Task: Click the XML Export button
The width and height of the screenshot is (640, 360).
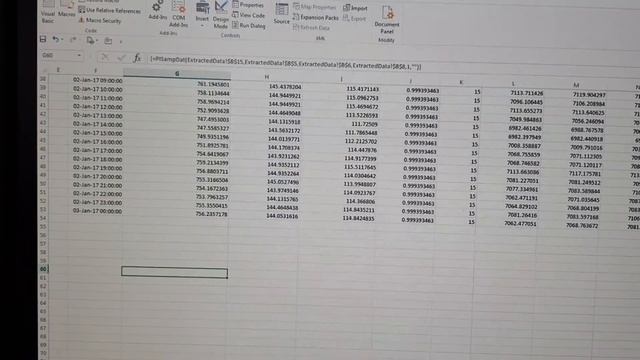Action: click(354, 18)
